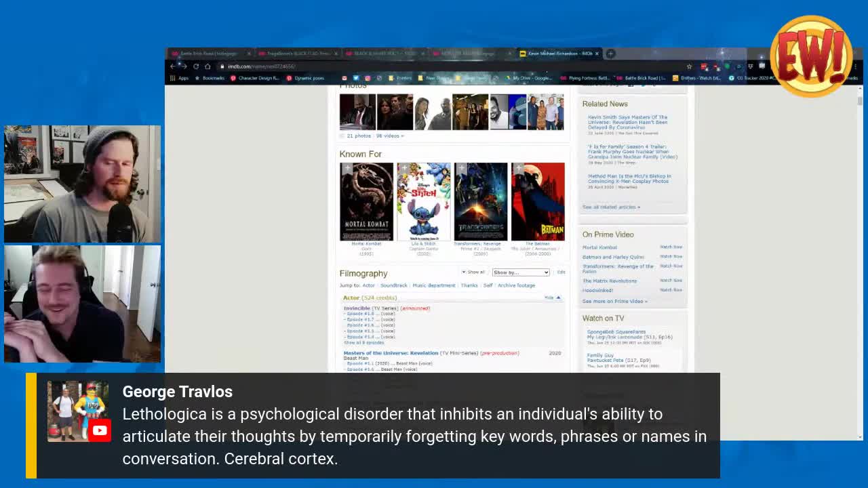868x488 pixels.
Task: Add Transformers poster to watchlist plus icon
Action: (460, 168)
